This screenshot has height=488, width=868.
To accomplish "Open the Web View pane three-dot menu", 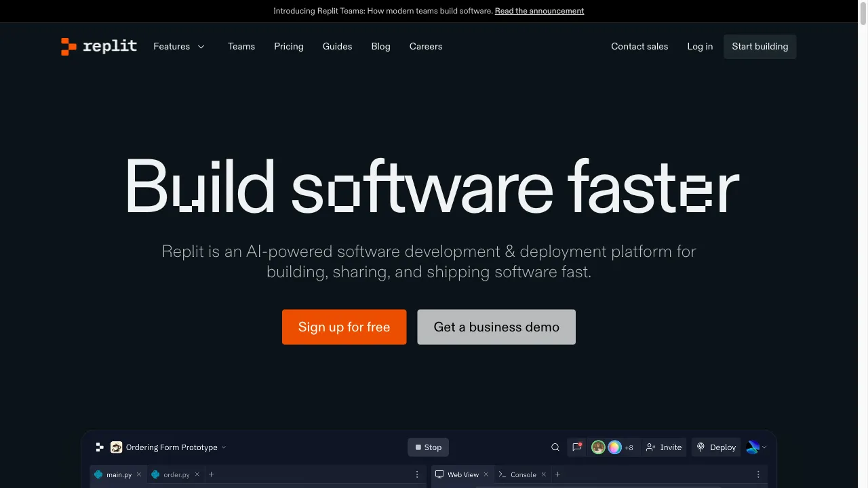I will tap(758, 474).
